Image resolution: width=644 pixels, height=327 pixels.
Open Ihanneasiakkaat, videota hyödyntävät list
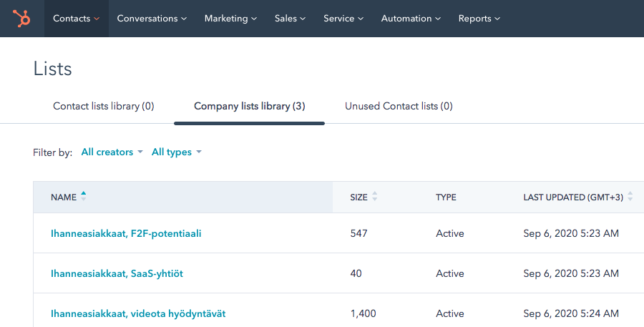pos(138,313)
